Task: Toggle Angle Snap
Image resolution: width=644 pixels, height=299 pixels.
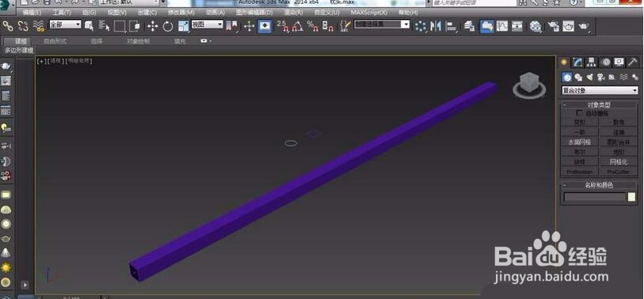Action: (x=297, y=26)
